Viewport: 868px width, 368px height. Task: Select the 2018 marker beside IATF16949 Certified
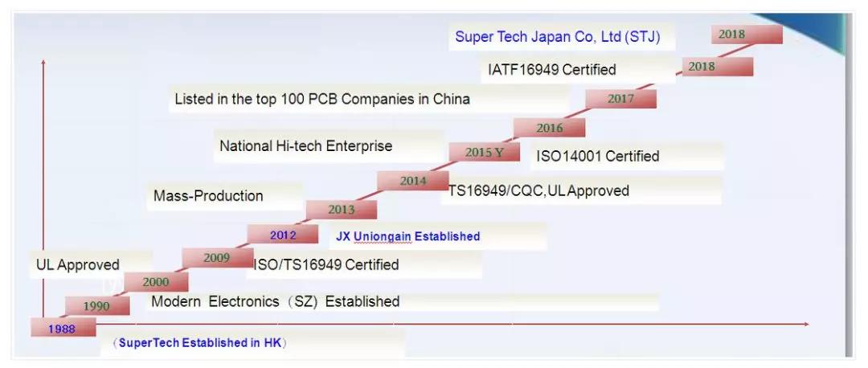(x=718, y=67)
